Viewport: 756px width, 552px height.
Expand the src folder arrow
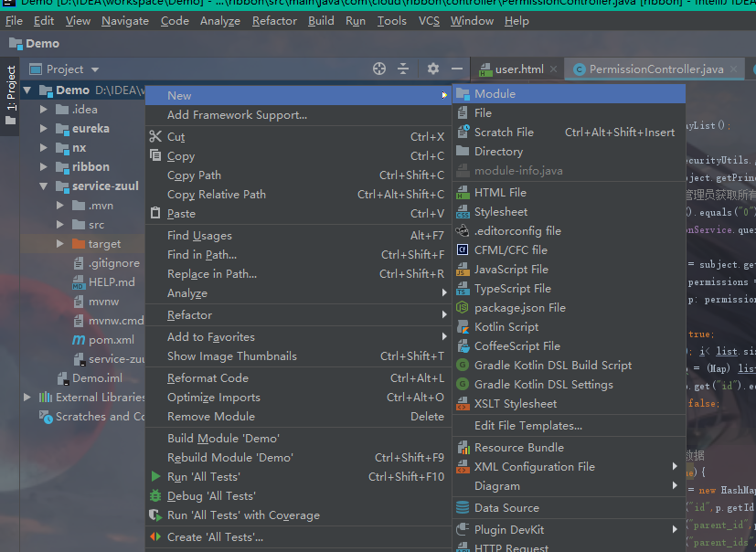click(x=59, y=225)
